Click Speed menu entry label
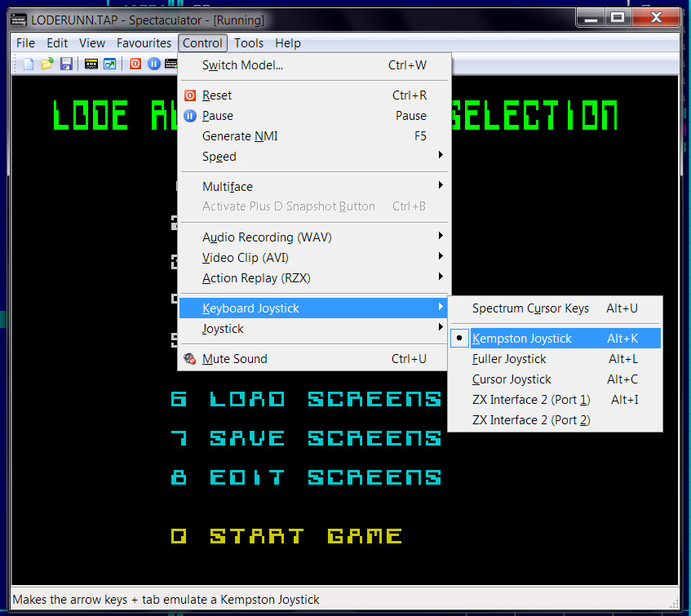Screen dimensions: 691x616 219,157
